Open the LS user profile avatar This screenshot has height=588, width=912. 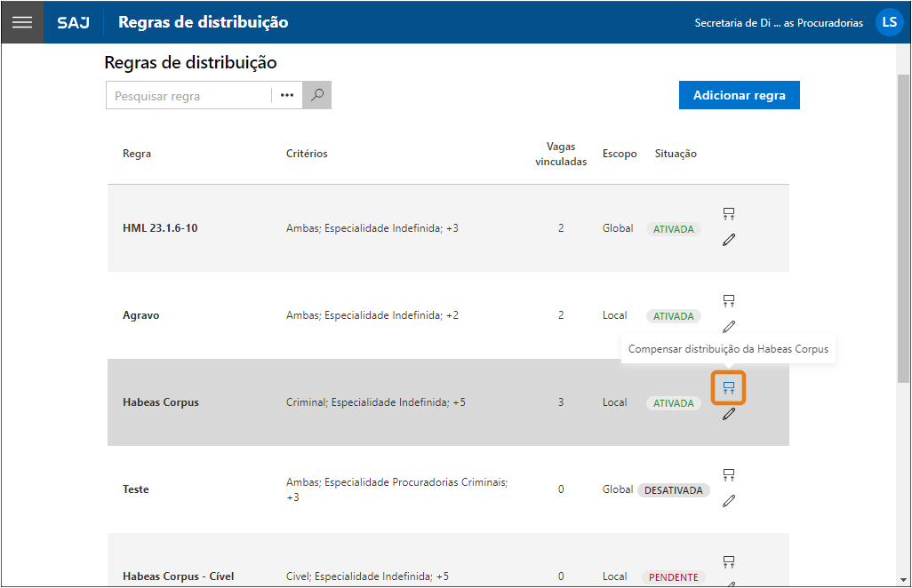[x=889, y=22]
